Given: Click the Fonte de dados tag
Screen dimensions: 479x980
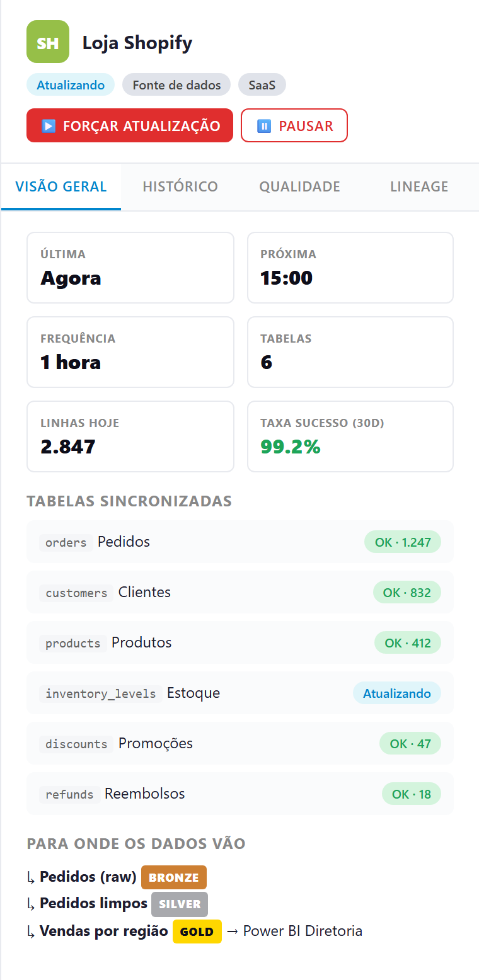Looking at the screenshot, I should coord(176,85).
